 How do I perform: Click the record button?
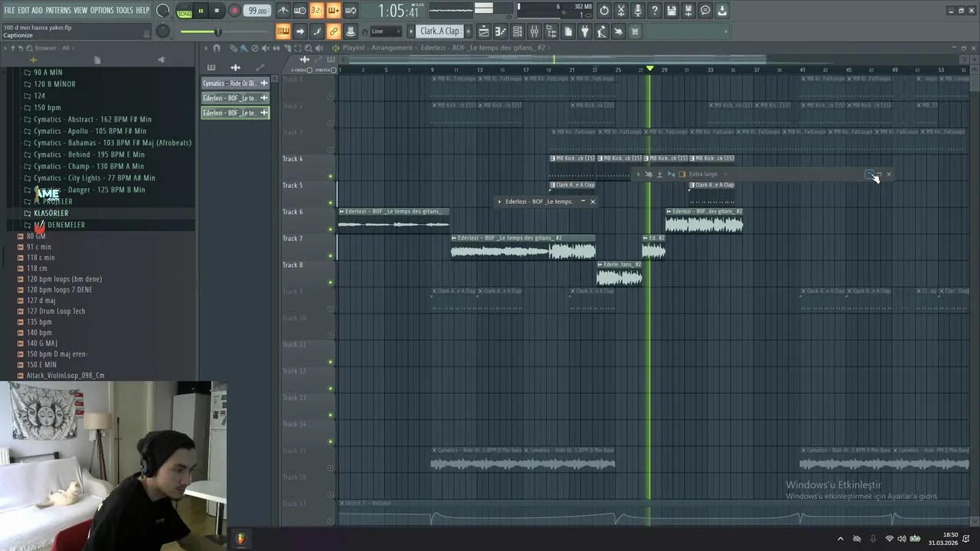[235, 11]
